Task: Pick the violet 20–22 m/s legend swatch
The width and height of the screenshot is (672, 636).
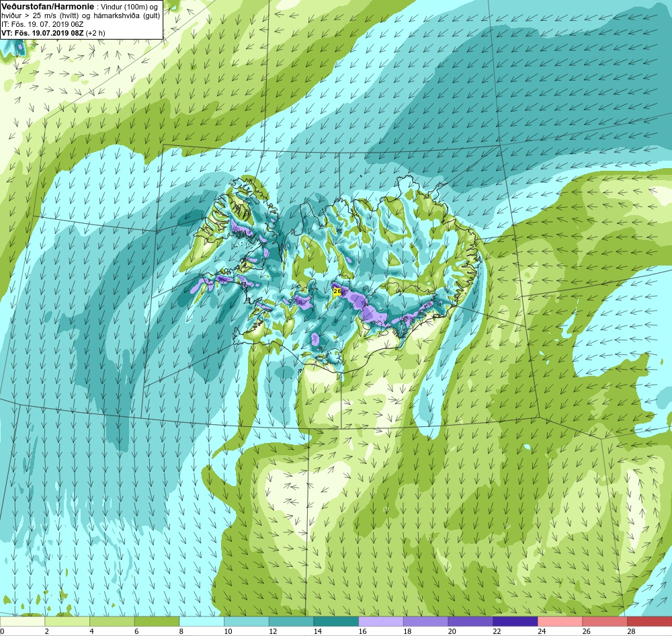Action: 470,621
